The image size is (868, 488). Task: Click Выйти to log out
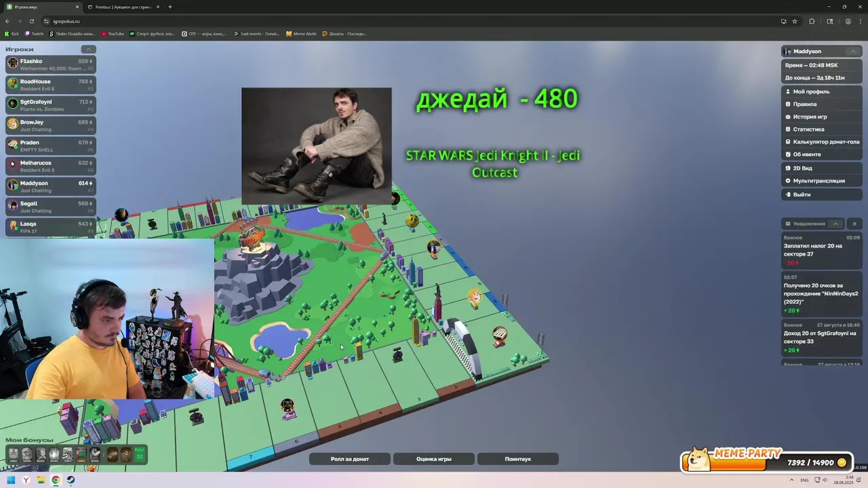[822, 195]
